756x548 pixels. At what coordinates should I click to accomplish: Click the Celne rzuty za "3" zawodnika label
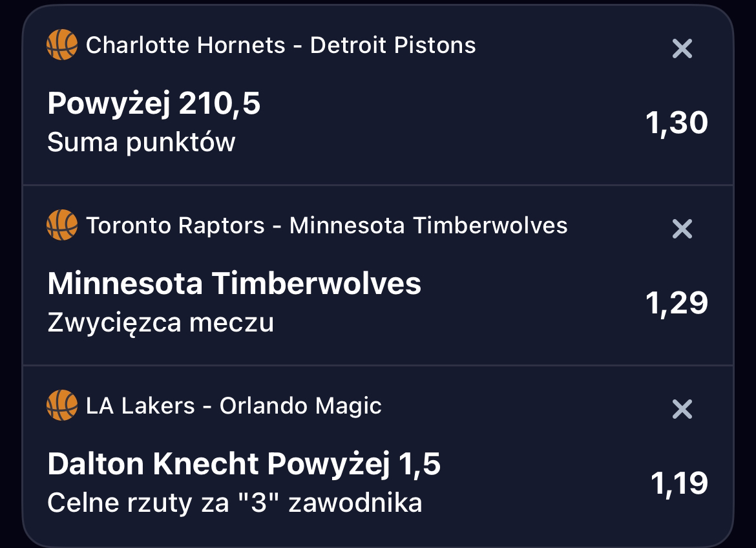coord(234,503)
